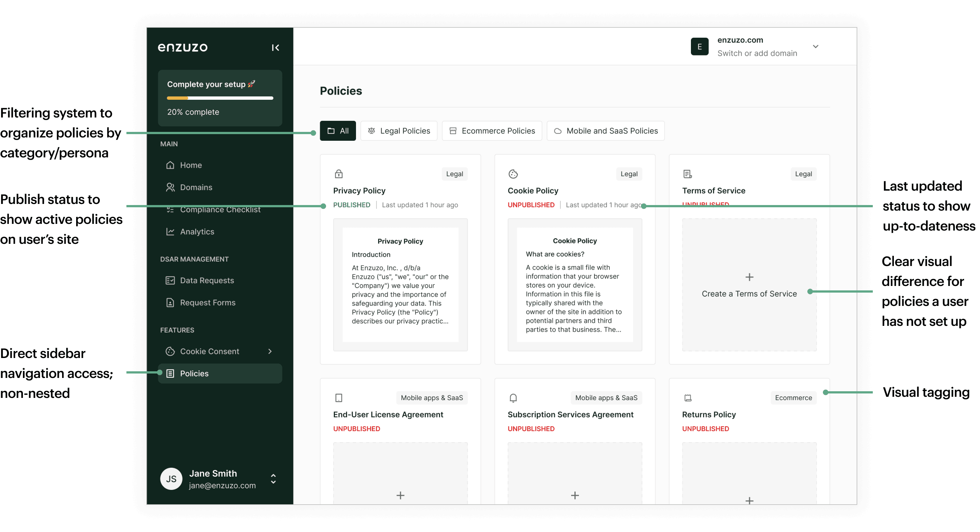Viewport: 980px width, 532px height.
Task: Click the Home icon in the sidebar
Action: point(170,165)
